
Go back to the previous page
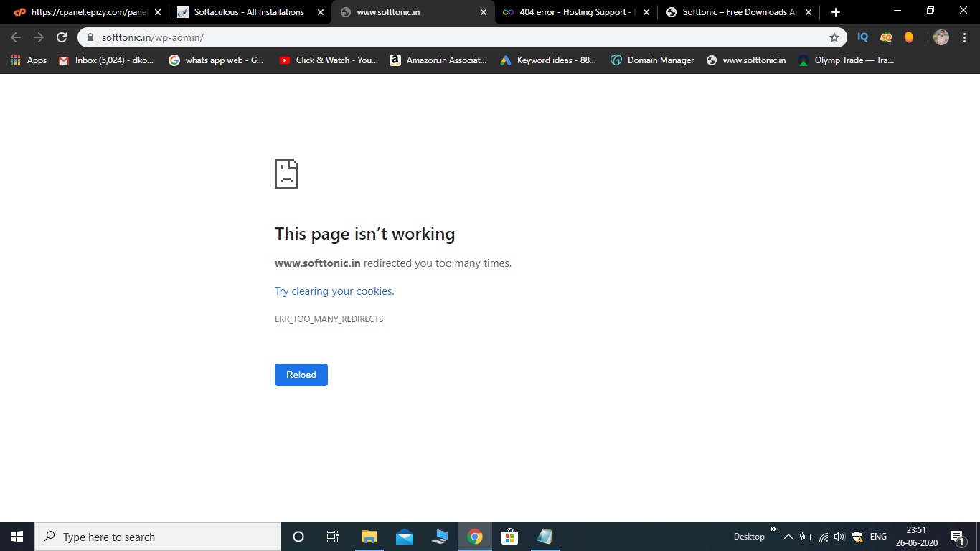(16, 37)
